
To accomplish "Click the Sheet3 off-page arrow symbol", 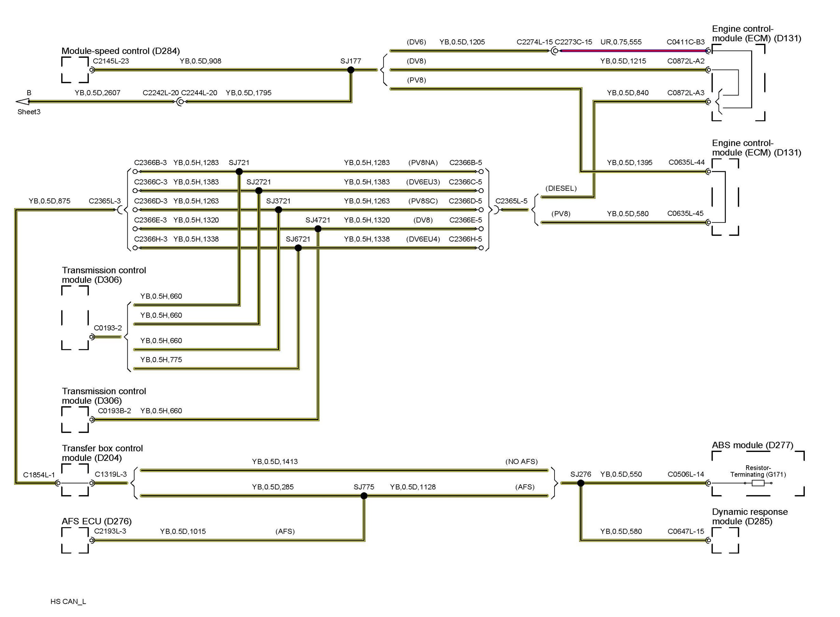I will point(23,101).
